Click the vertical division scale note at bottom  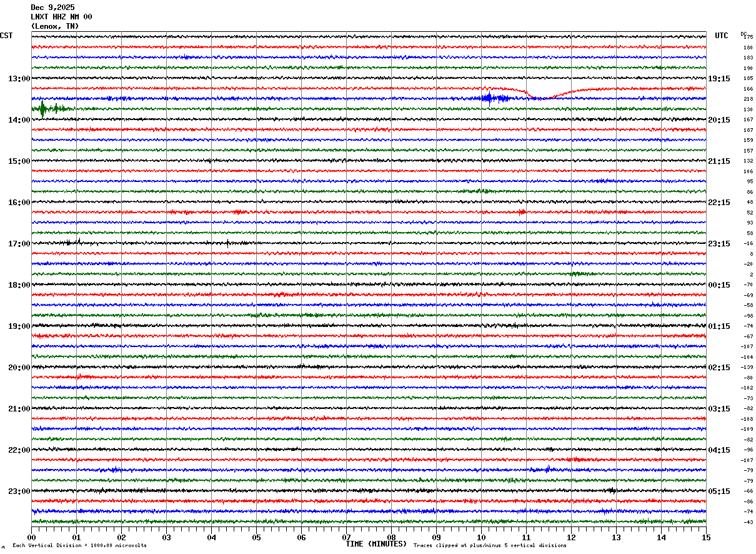pos(79,546)
